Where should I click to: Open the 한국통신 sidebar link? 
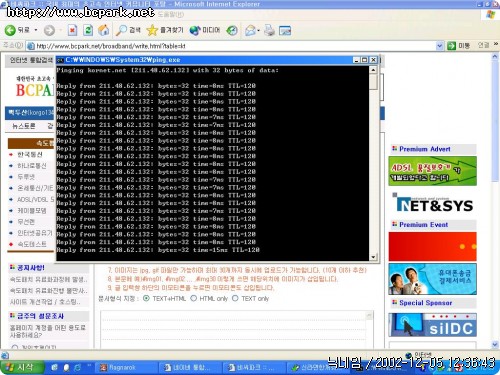click(x=30, y=154)
